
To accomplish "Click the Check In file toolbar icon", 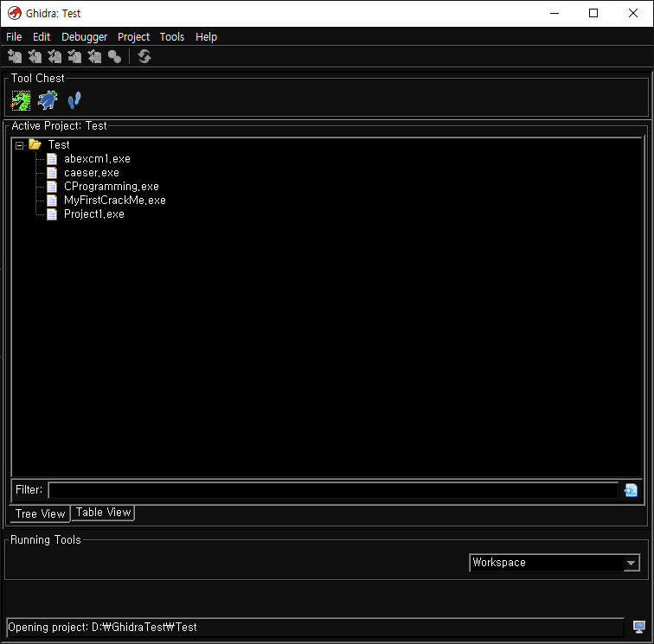I will coord(74,56).
